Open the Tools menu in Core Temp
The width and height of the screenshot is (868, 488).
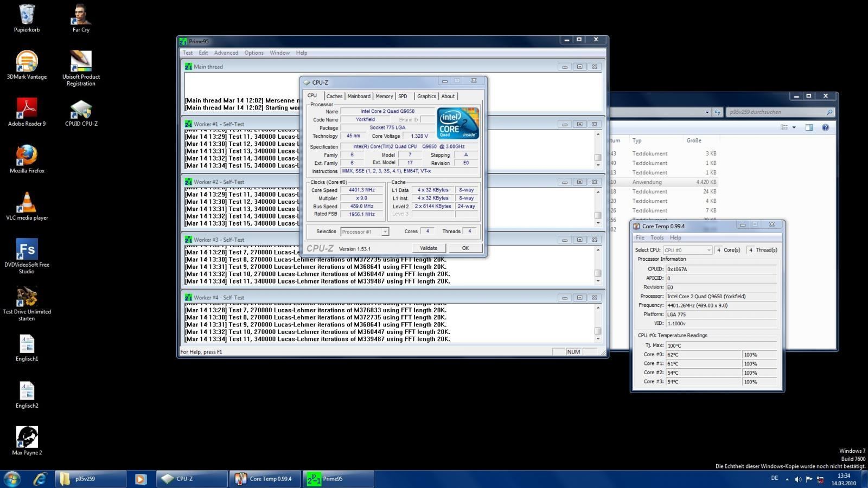pos(657,237)
